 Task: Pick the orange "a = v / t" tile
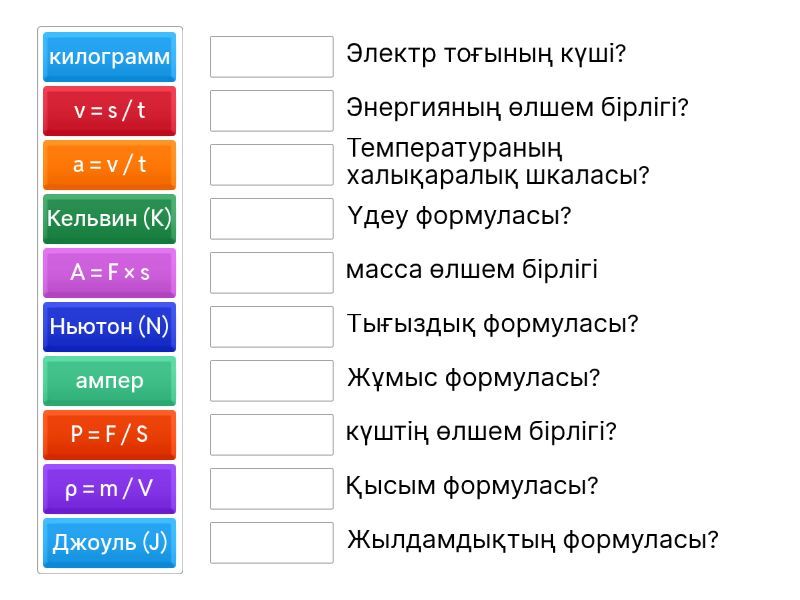click(110, 165)
